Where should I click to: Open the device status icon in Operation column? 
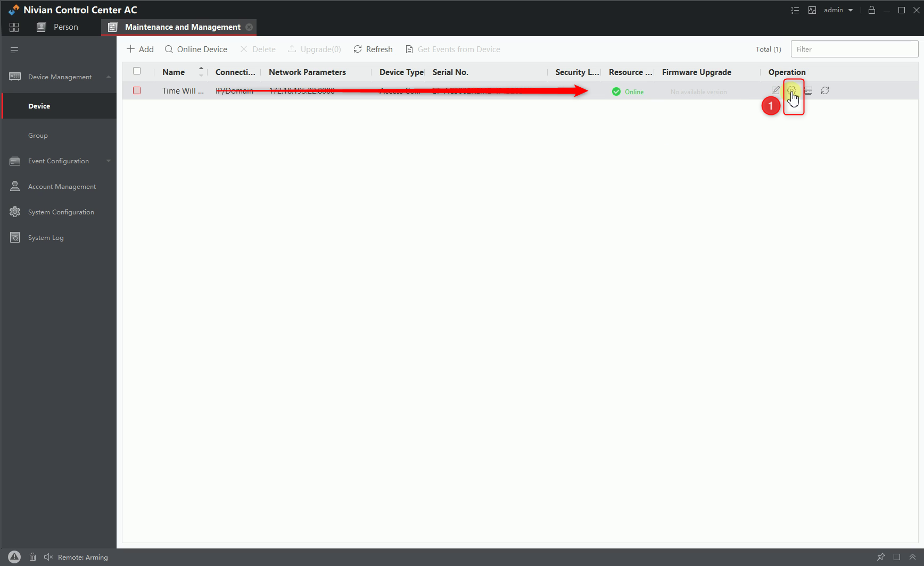pyautogui.click(x=808, y=91)
